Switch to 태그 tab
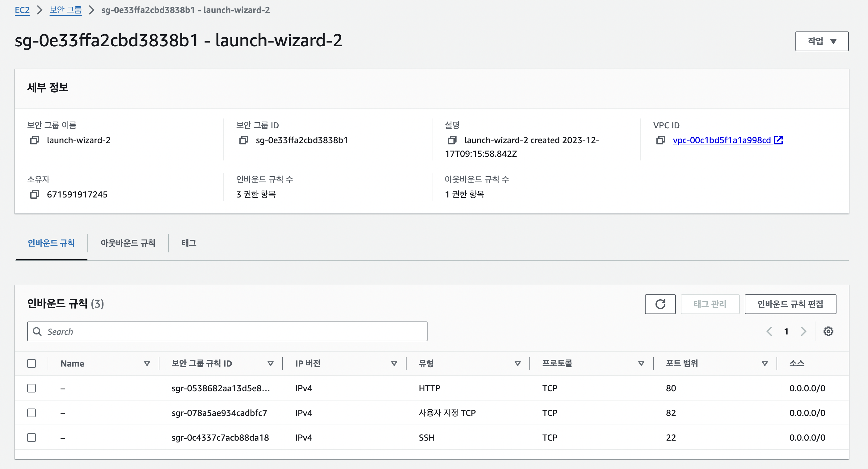868x469 pixels. (x=189, y=243)
